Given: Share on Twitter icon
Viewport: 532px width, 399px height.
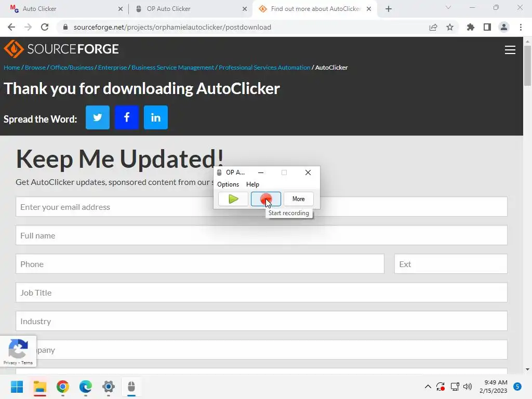Looking at the screenshot, I should point(98,117).
